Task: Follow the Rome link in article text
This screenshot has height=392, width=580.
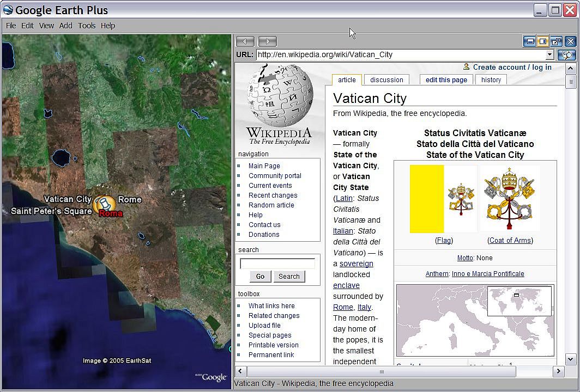Action: (343, 308)
